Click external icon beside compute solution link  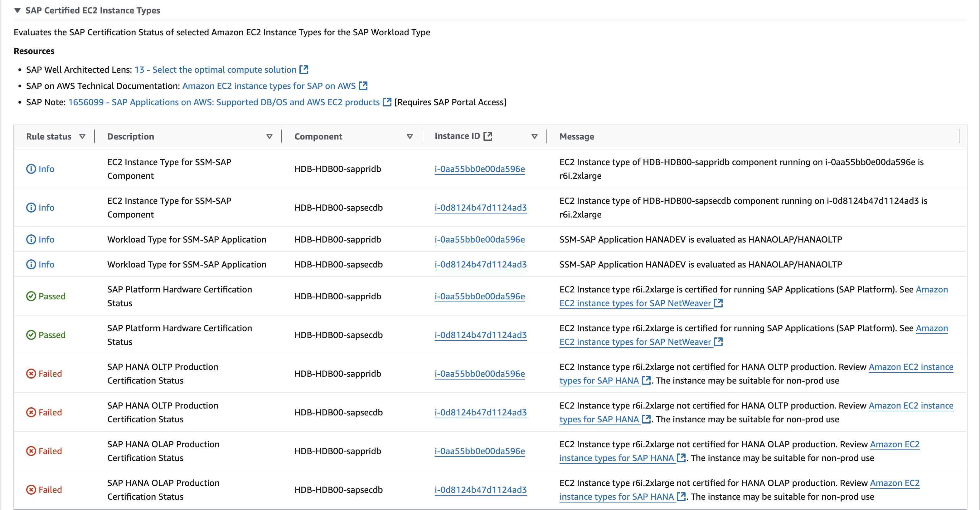303,70
